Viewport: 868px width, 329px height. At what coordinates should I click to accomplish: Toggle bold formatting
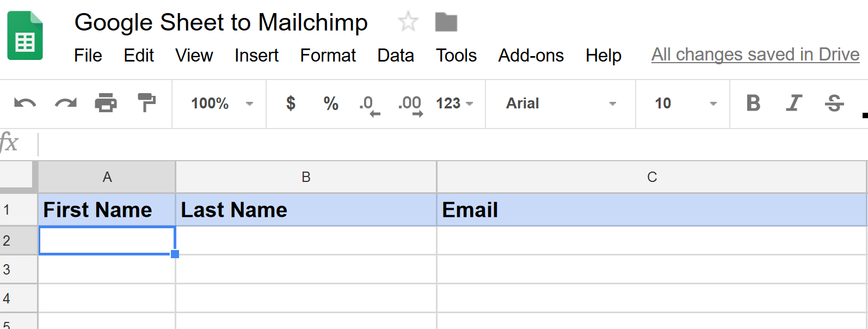tap(753, 103)
